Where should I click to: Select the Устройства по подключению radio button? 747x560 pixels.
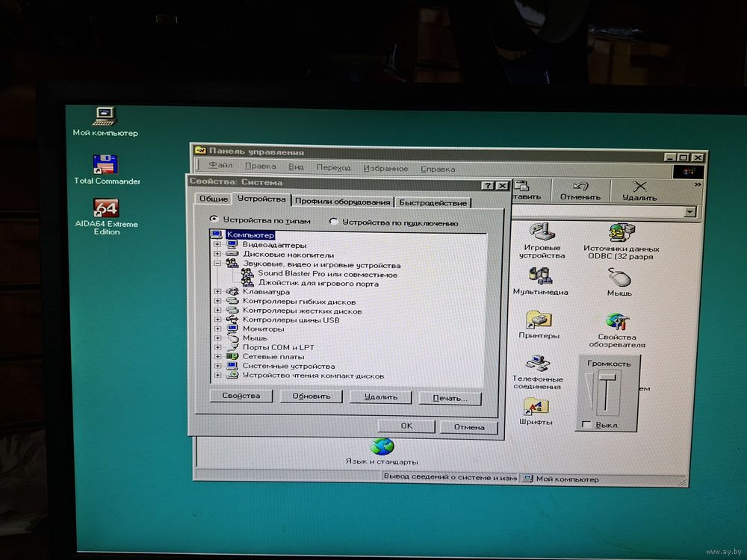point(333,222)
